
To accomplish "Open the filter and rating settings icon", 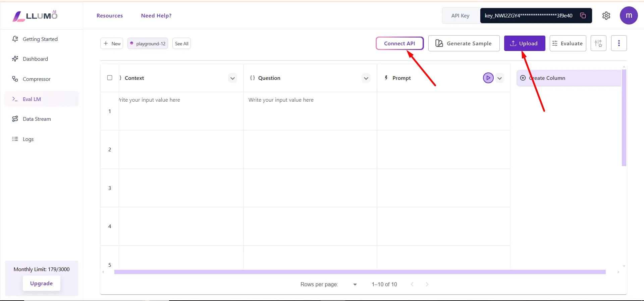I will click(x=598, y=43).
